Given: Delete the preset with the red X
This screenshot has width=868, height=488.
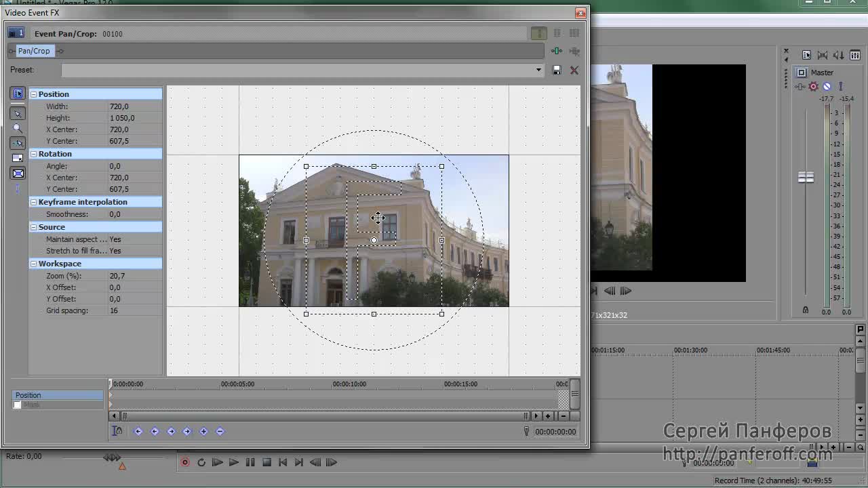Looking at the screenshot, I should (574, 70).
